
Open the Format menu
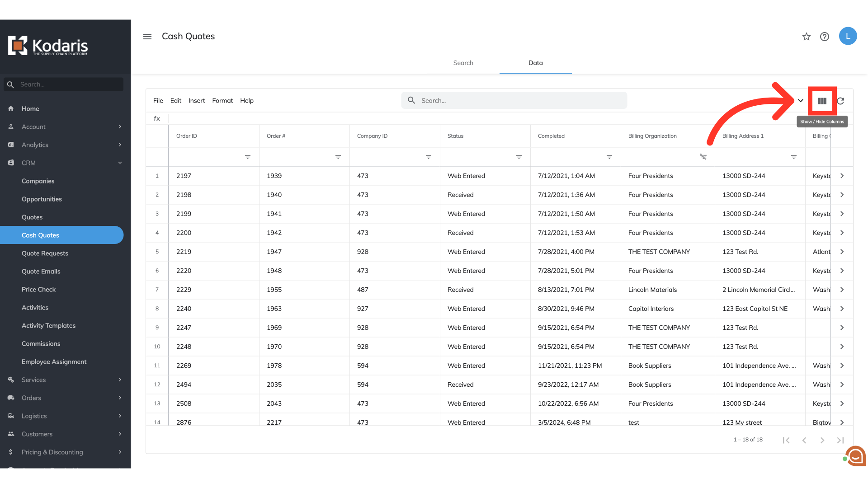(222, 101)
